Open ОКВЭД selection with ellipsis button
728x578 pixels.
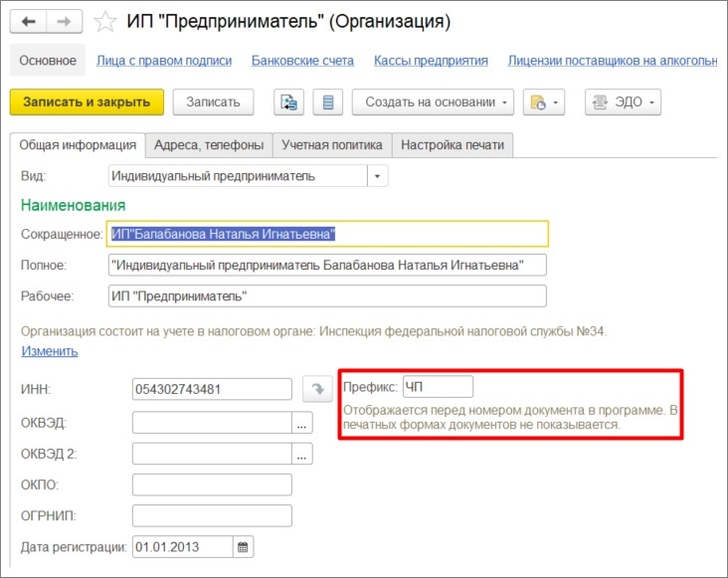point(301,423)
